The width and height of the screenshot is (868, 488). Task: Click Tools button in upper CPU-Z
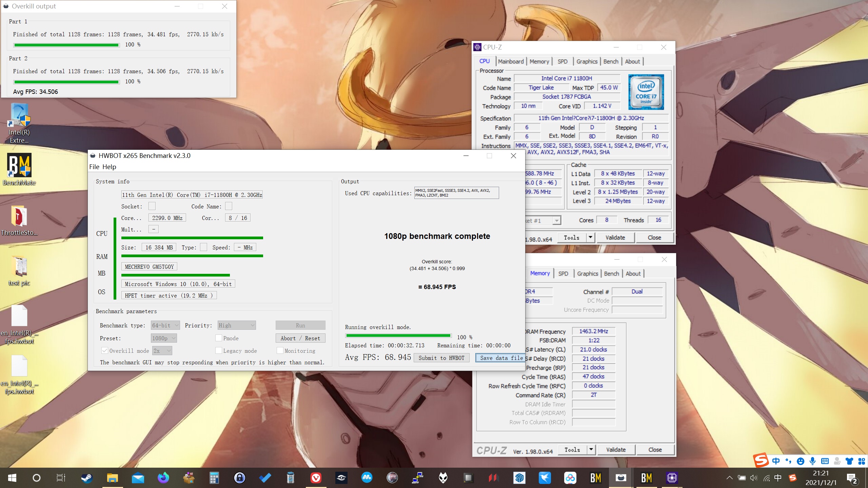pos(572,238)
